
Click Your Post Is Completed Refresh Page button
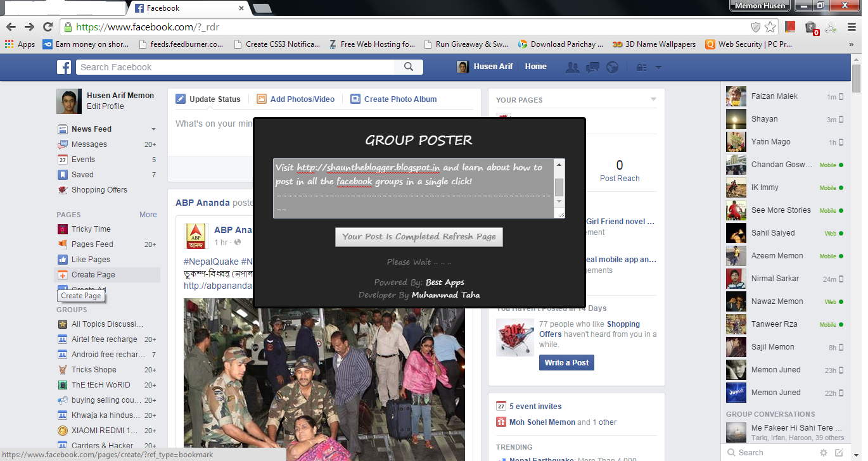pyautogui.click(x=419, y=237)
